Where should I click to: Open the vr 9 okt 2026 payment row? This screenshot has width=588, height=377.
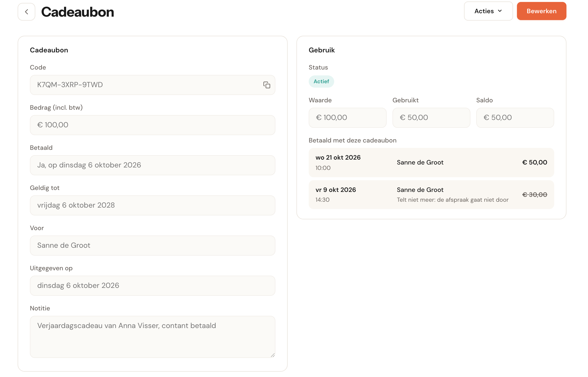431,195
